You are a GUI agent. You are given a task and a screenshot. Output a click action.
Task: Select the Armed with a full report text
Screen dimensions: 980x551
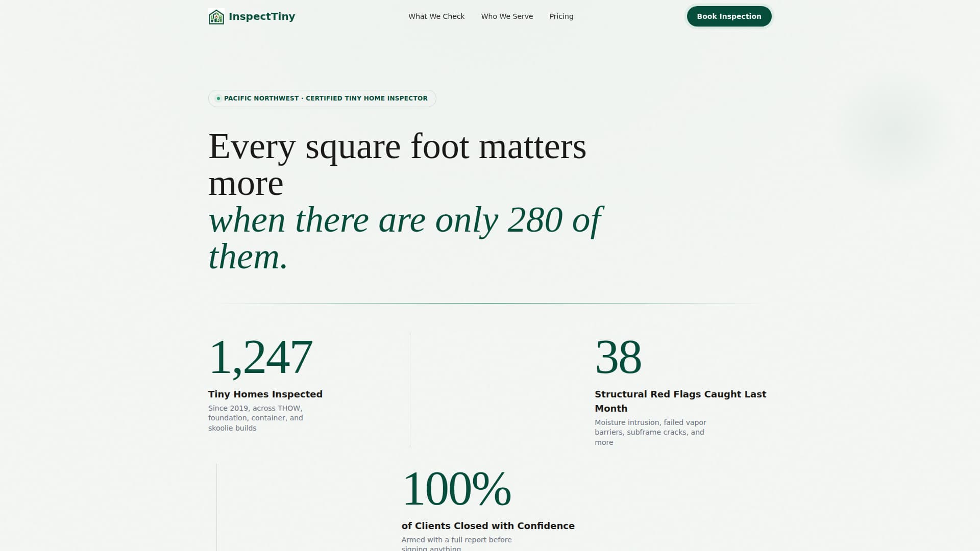point(456,542)
